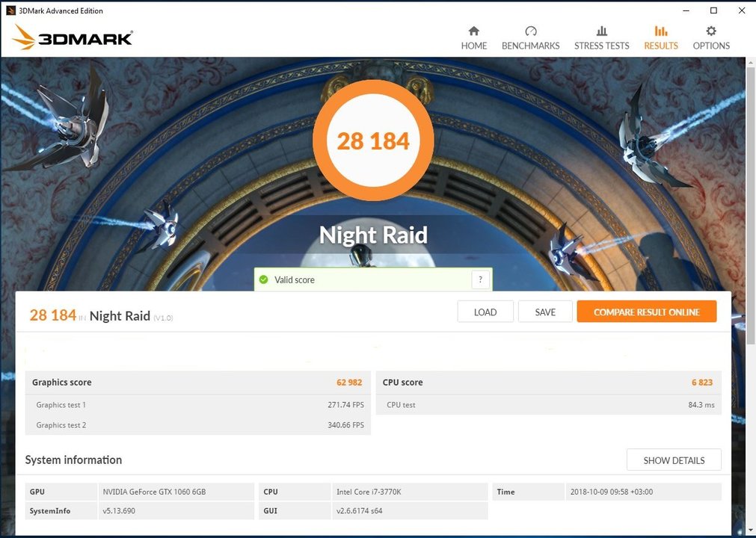This screenshot has width=756, height=538.
Task: Click the scrollbar up arrow
Action: tap(751, 63)
